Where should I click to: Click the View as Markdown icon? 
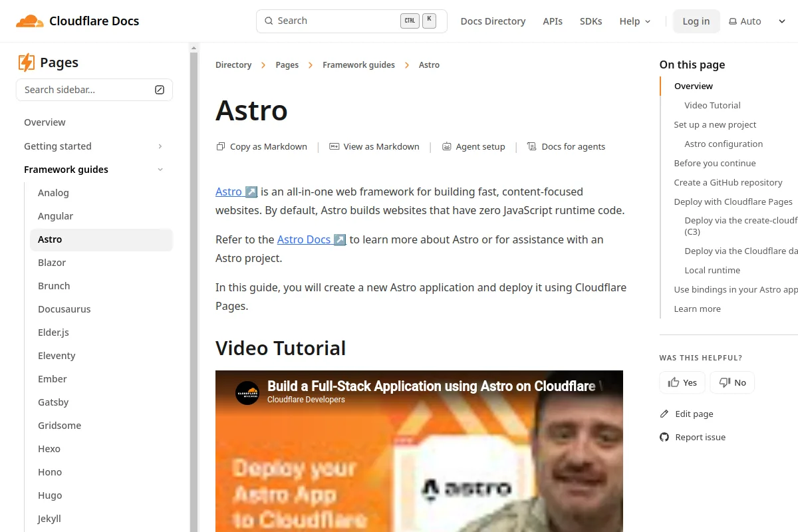[x=334, y=146]
